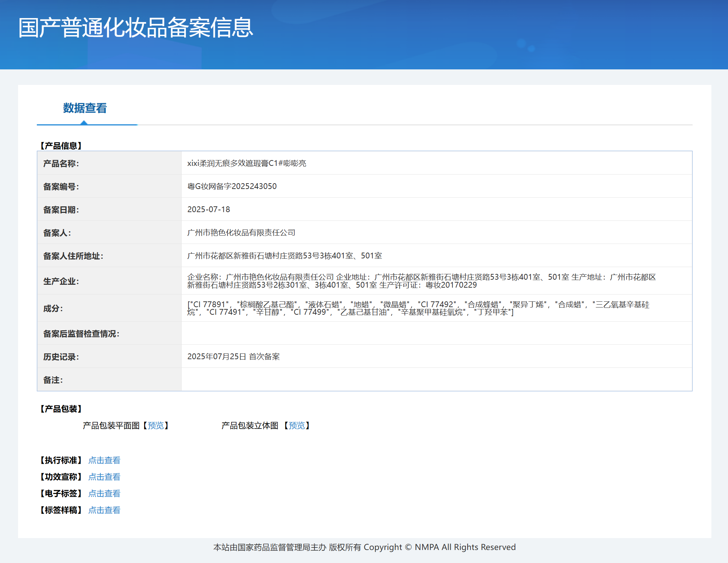Click the page title 国产普通化妆品备案信息
Viewport: 728px width, 563px height.
click(136, 27)
